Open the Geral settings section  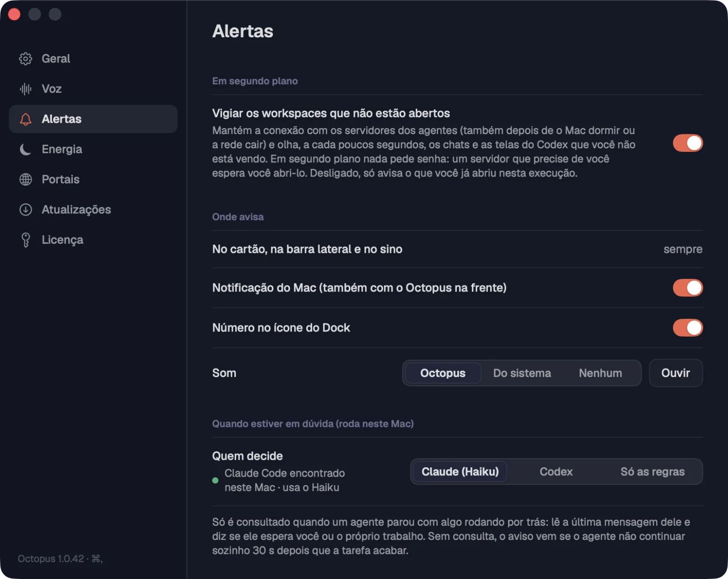[x=93, y=59]
